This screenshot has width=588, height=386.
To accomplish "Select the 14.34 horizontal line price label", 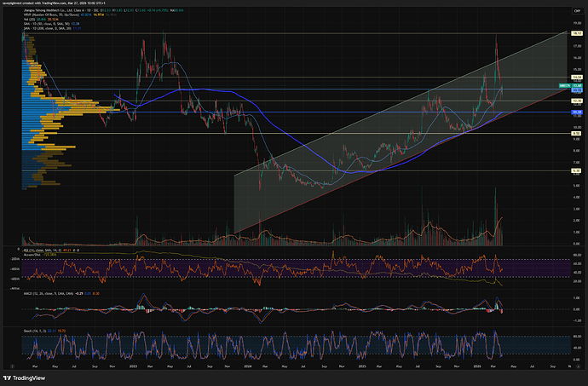I will 576,78.
